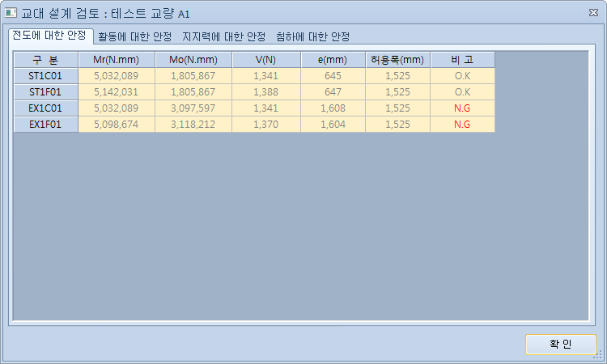
Task: Click V value 1,341 in ST1C01 row
Action: pyautogui.click(x=266, y=76)
